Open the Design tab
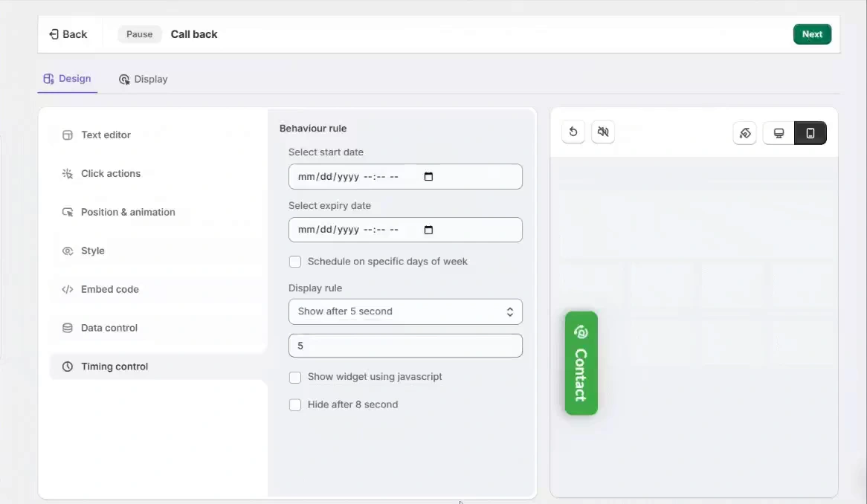Viewport: 867px width, 504px height. 68,79
